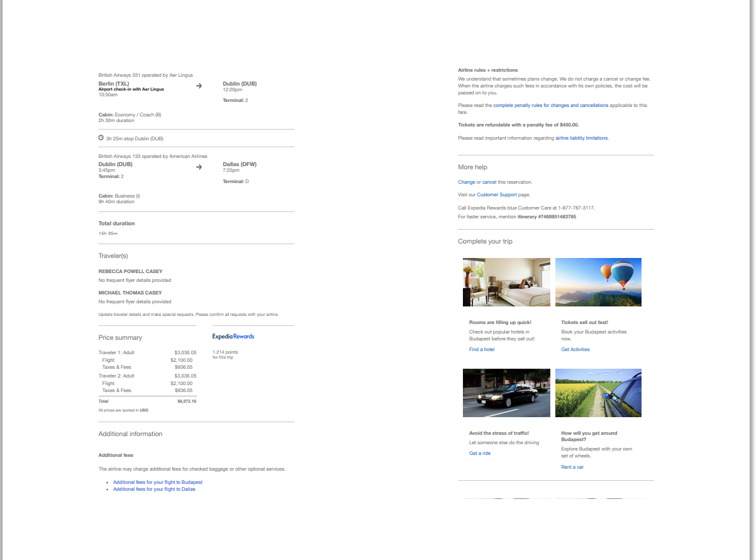Open additional fees for flight to Budapest

pyautogui.click(x=158, y=482)
